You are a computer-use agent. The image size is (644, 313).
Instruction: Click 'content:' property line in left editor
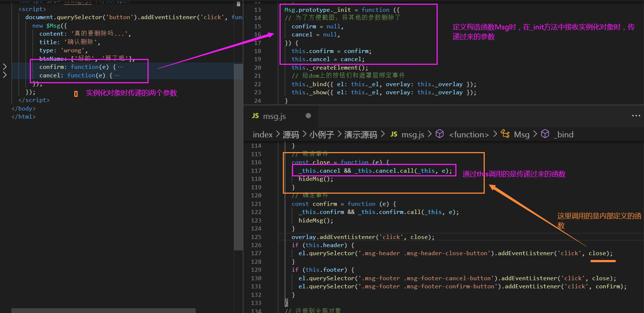[x=85, y=34]
